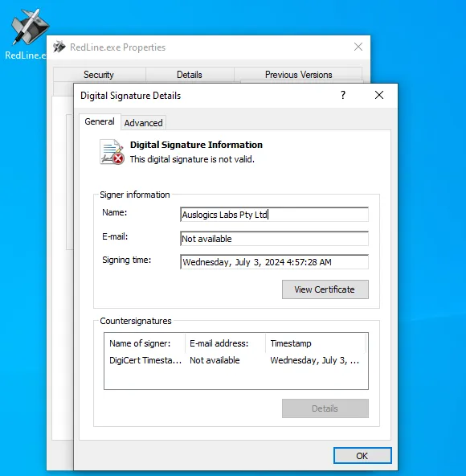Click the Name of signer column header
The height and width of the screenshot is (476, 466).
[145, 343]
